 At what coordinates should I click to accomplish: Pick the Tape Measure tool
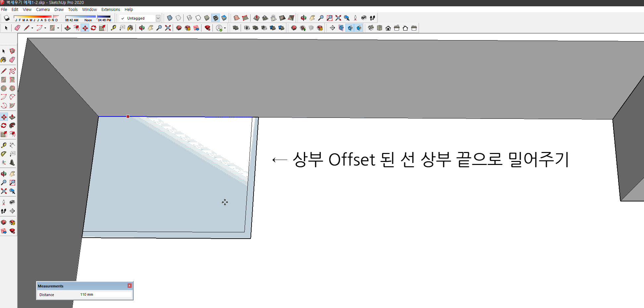(4, 145)
